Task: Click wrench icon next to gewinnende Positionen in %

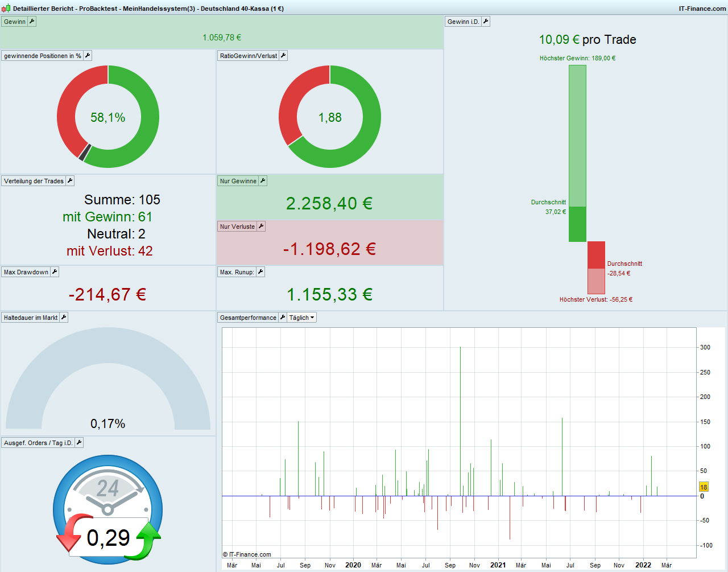Action: [x=88, y=56]
